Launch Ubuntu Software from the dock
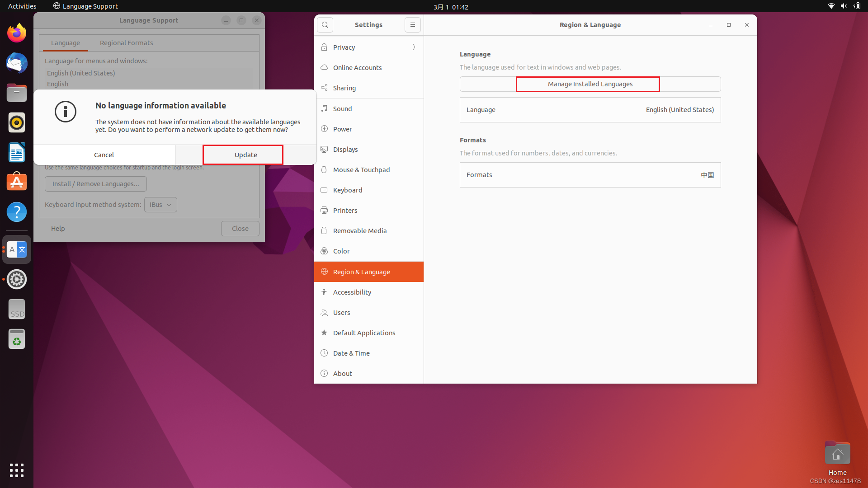 point(16,182)
